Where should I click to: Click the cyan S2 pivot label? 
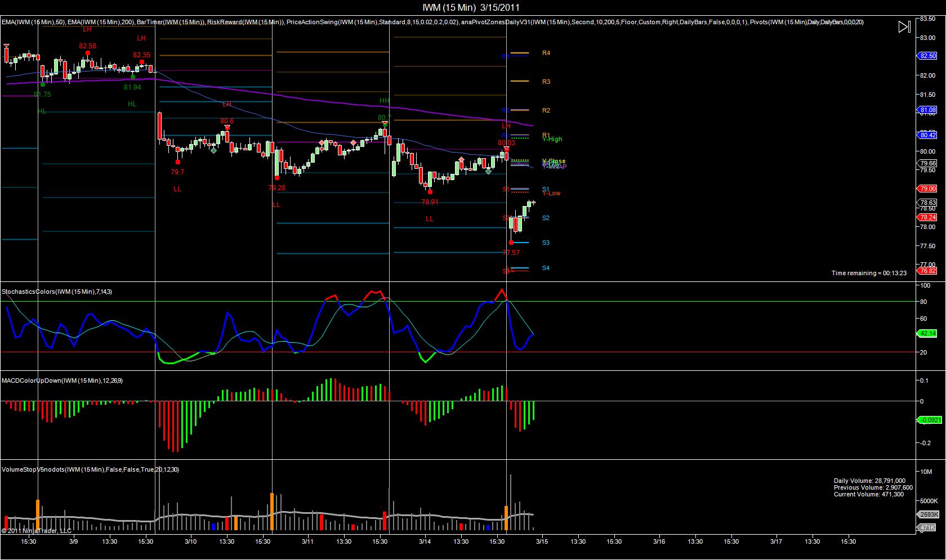point(546,218)
